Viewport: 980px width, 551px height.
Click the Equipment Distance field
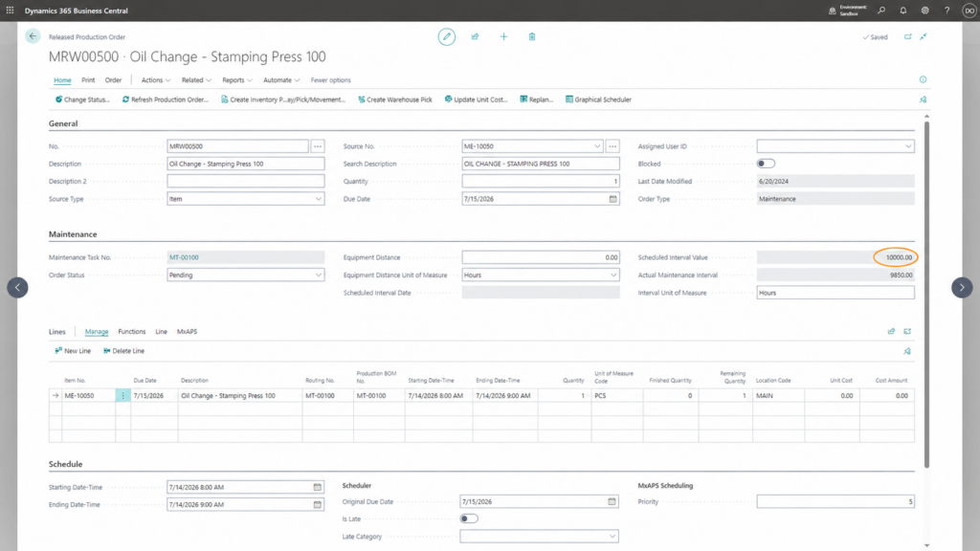[x=541, y=257]
